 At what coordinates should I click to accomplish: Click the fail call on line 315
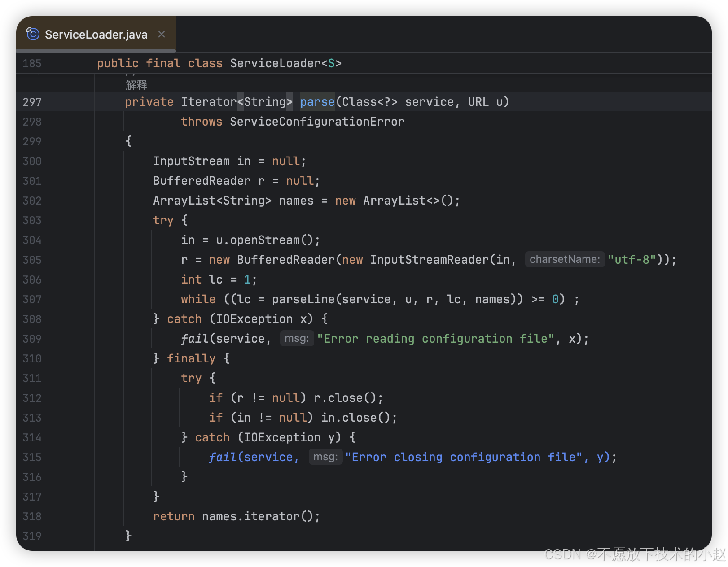pyautogui.click(x=223, y=457)
